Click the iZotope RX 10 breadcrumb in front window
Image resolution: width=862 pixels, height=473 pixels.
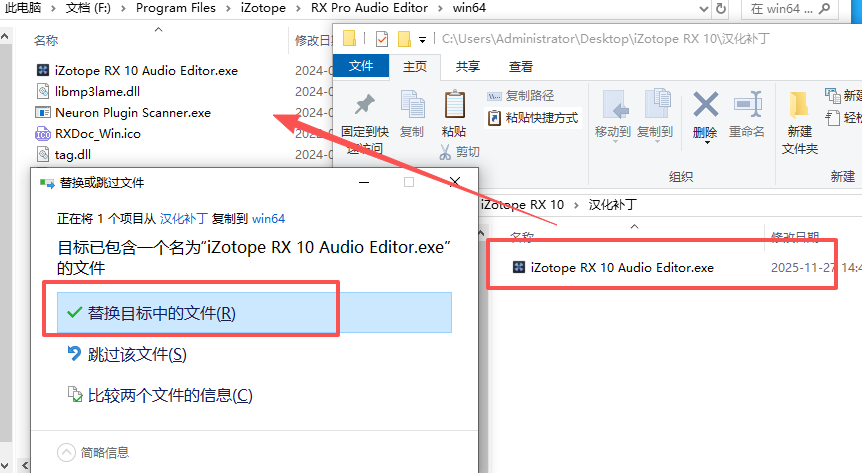click(x=522, y=205)
